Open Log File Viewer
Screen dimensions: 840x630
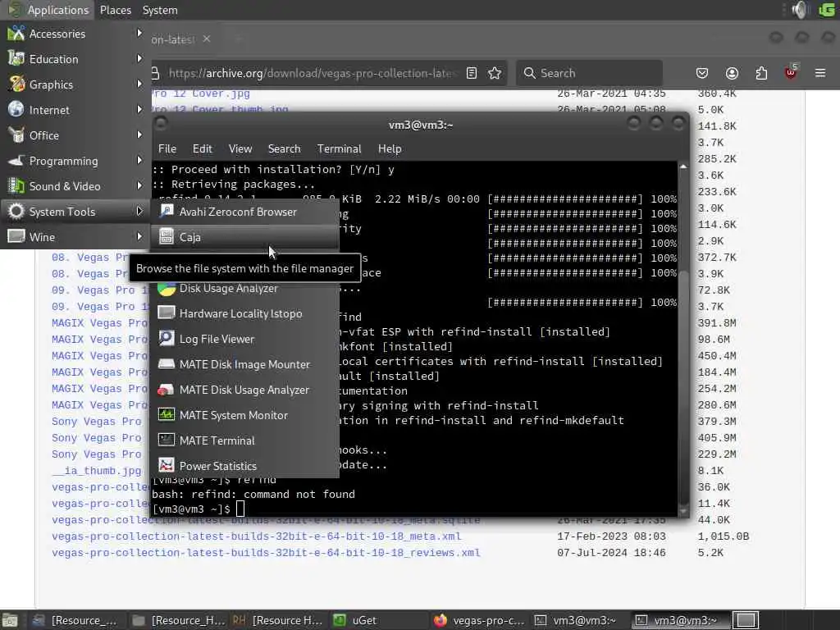tap(245, 339)
